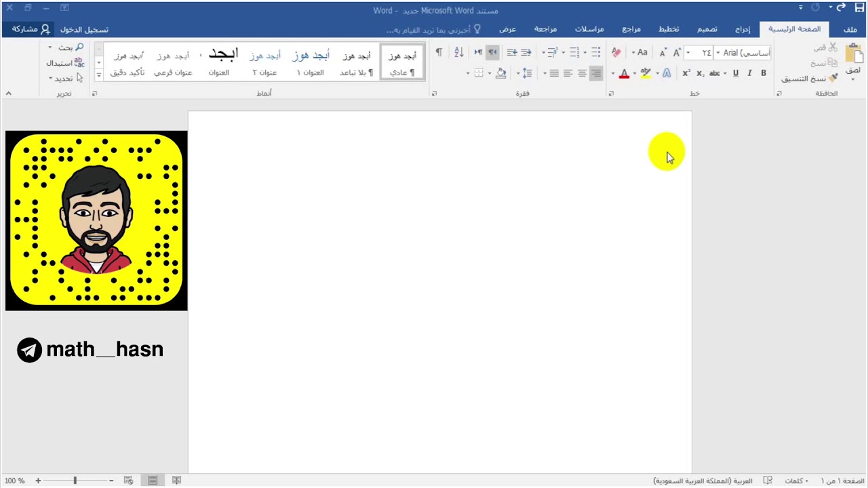Open the Arial font name dropdown
The height and width of the screenshot is (488, 868).
click(x=718, y=53)
